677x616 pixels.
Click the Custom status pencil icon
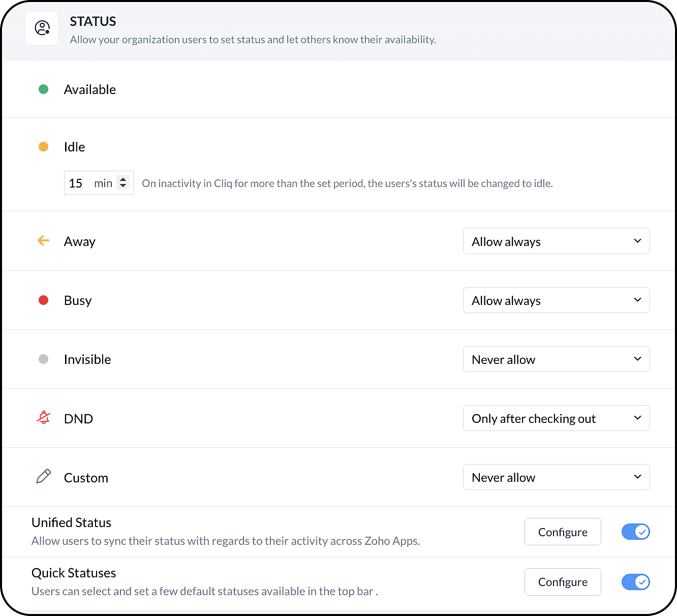[x=44, y=477]
